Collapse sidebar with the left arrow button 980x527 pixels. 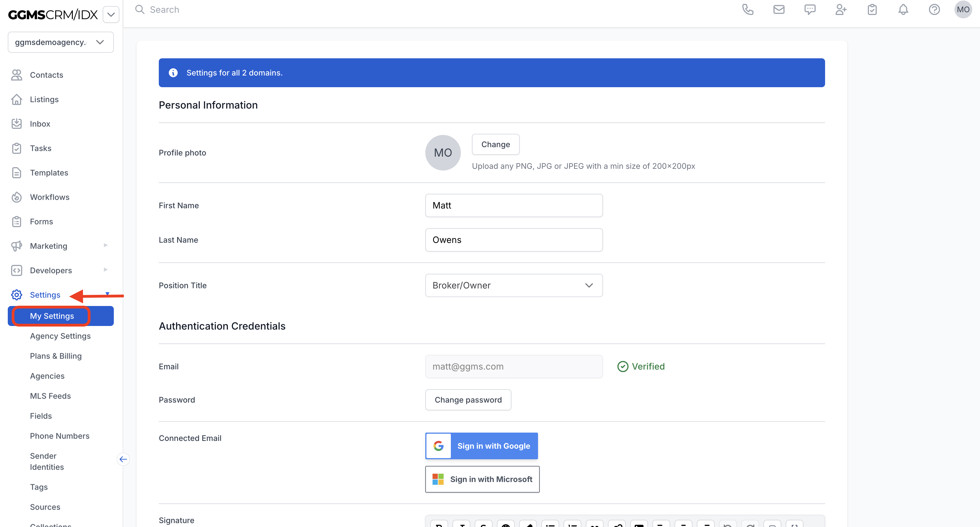tap(123, 459)
